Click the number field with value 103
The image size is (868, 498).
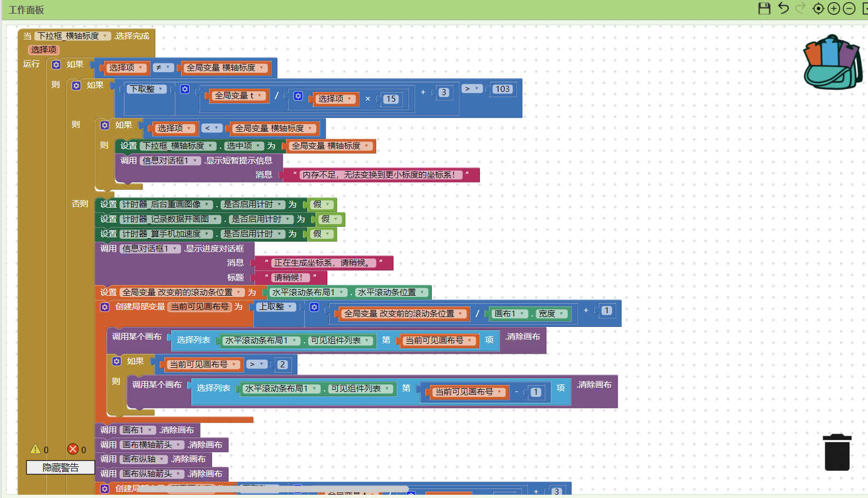(x=502, y=89)
